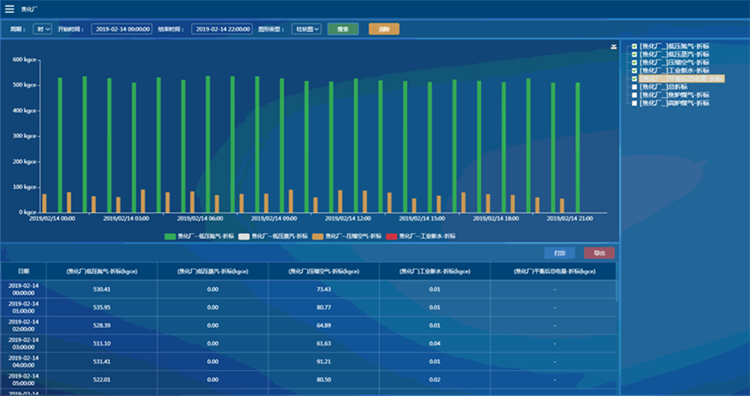
Task: Click the 日期 column header
Action: [23, 271]
